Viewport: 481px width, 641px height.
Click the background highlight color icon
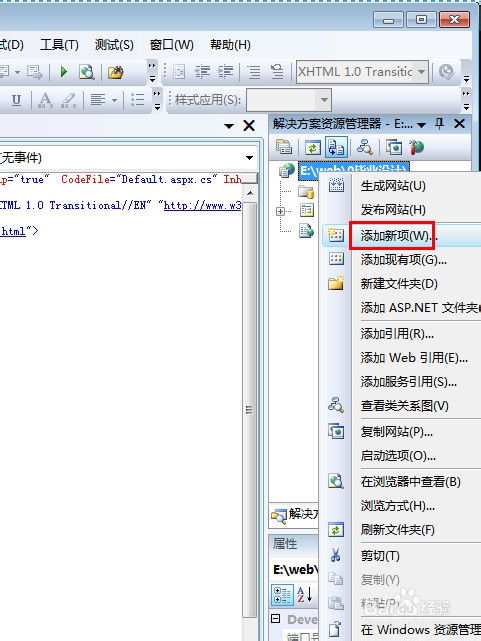[69, 100]
